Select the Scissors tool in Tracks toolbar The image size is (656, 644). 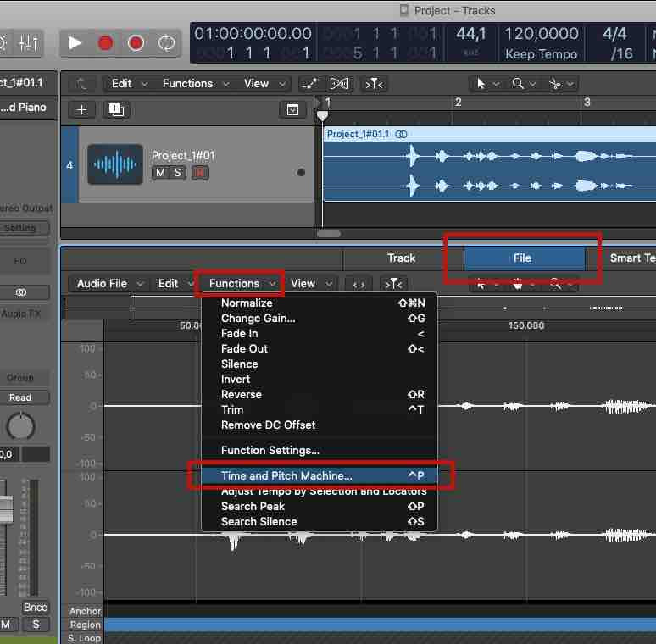tap(556, 84)
